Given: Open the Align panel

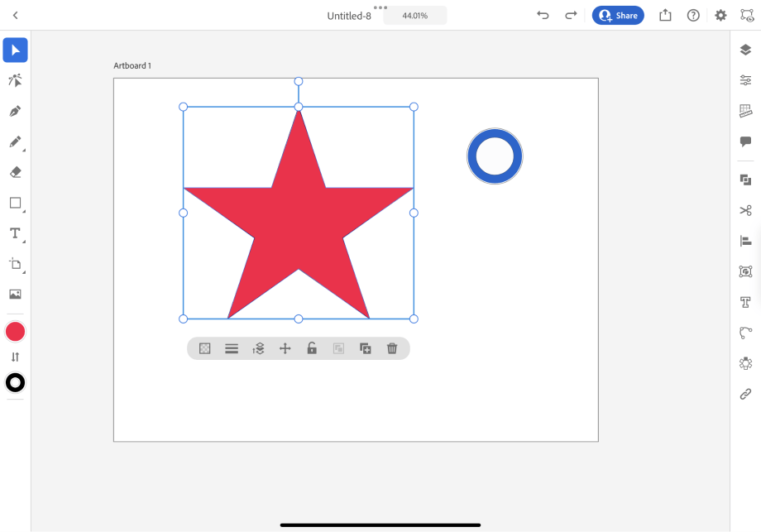Looking at the screenshot, I should click(x=745, y=241).
